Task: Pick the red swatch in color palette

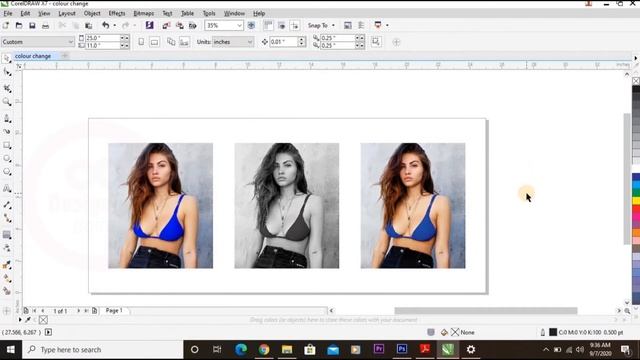Action: click(x=636, y=209)
